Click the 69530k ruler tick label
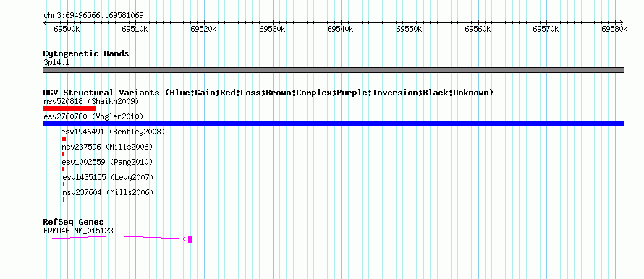Screen dimensions: 644x279 point(272,29)
